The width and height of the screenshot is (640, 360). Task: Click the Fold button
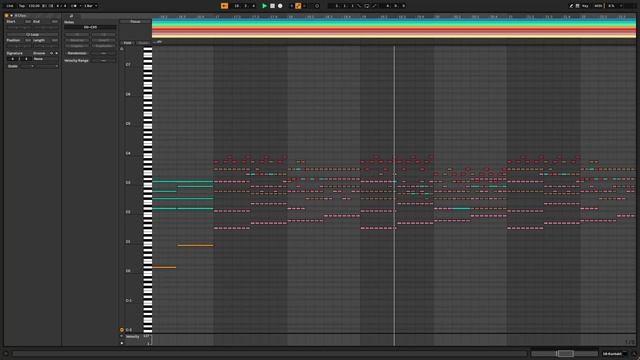coord(127,43)
